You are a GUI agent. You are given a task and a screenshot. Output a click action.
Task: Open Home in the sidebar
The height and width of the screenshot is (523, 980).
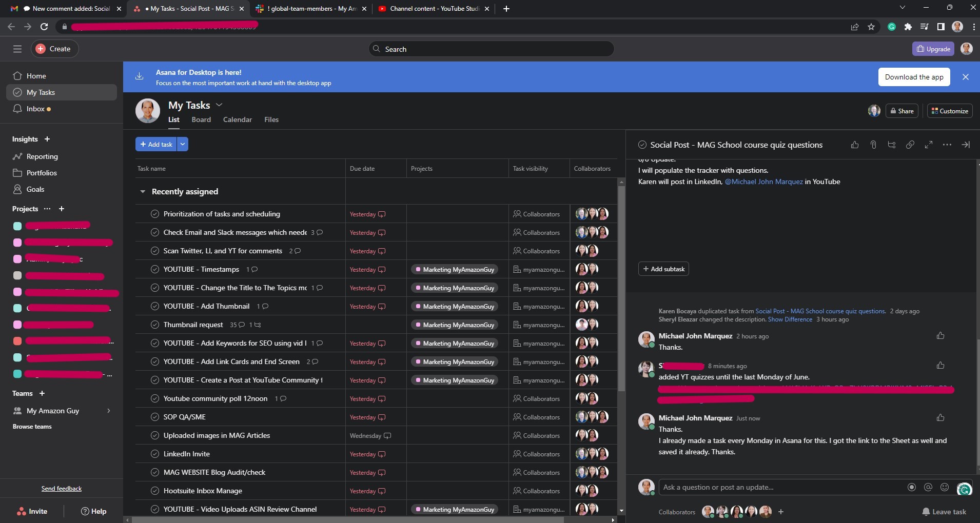coord(62,76)
